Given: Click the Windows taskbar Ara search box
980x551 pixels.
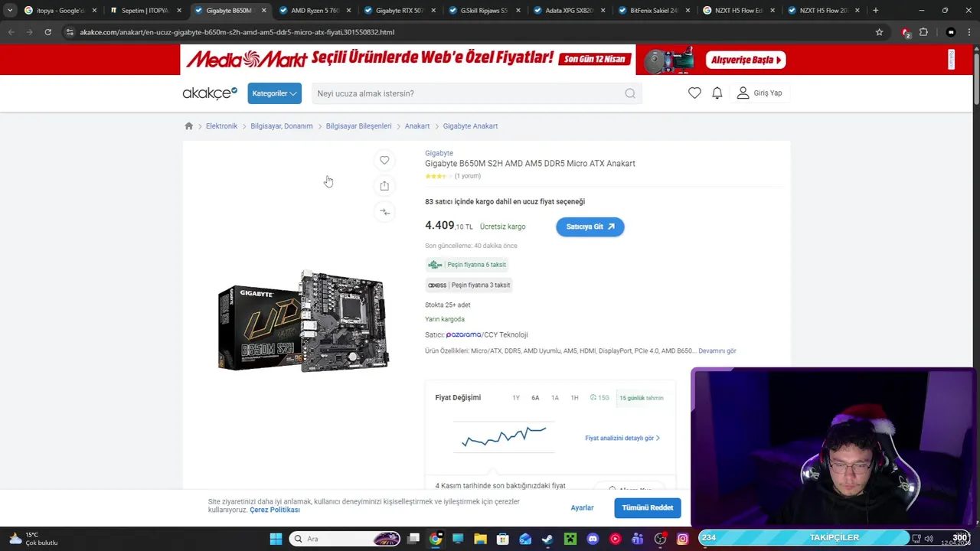Looking at the screenshot, I should point(345,539).
